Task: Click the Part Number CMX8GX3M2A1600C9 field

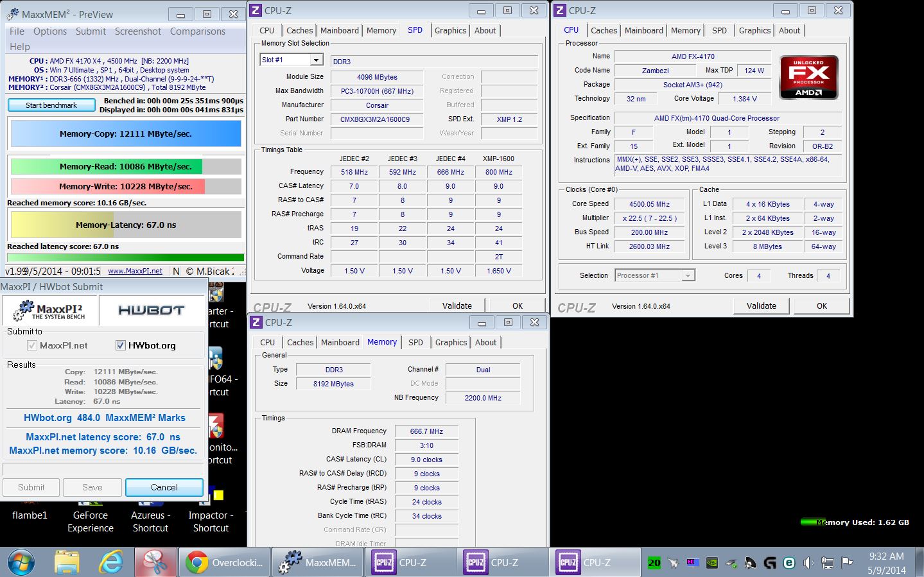Action: (376, 119)
